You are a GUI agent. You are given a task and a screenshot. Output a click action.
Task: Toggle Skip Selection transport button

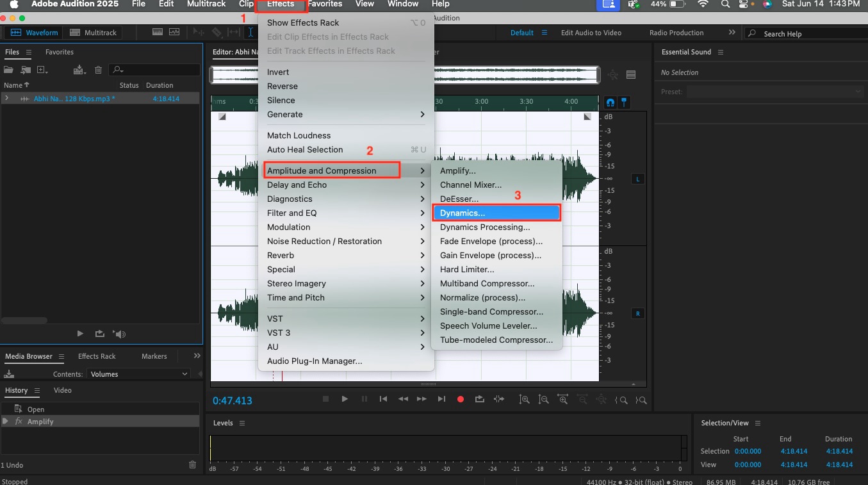(x=499, y=399)
